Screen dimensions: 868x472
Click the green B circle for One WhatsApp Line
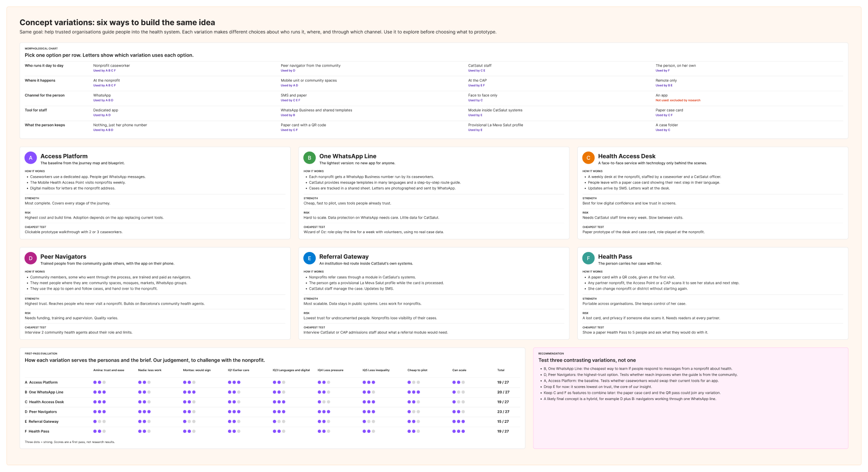pos(310,158)
